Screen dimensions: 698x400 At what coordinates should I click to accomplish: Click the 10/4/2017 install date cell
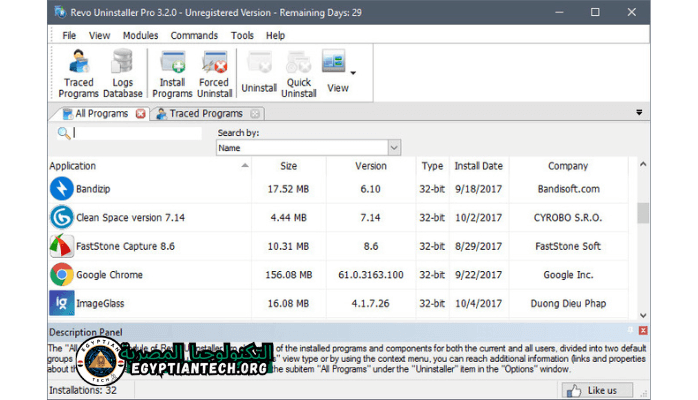(x=479, y=303)
